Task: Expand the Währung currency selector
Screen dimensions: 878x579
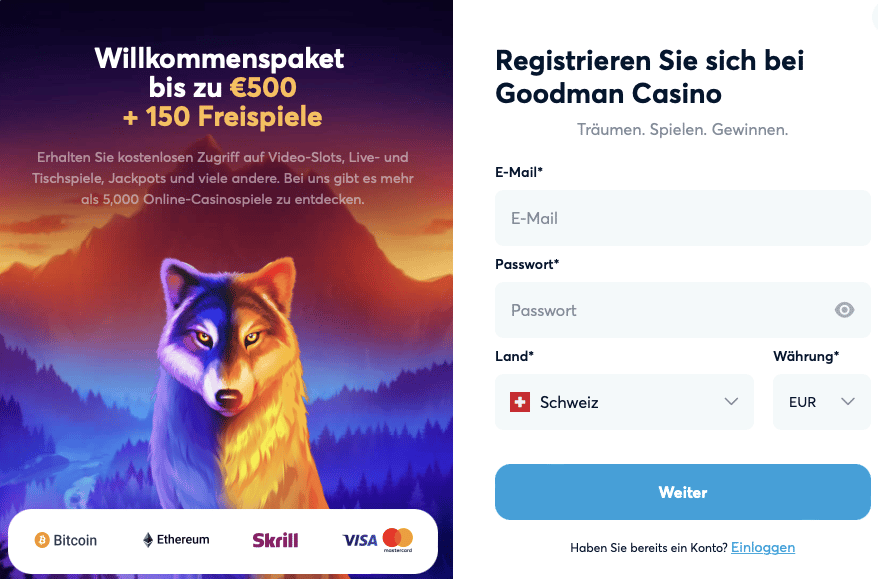Action: click(821, 401)
